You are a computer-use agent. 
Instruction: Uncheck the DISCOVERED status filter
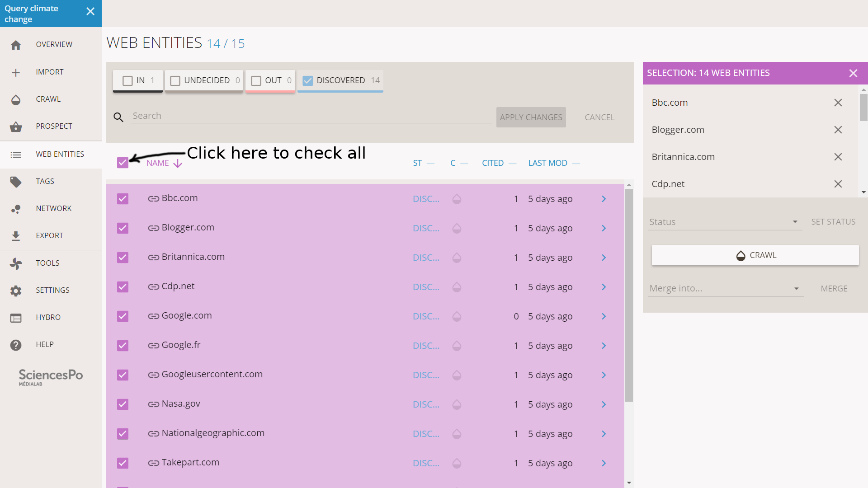click(x=307, y=81)
